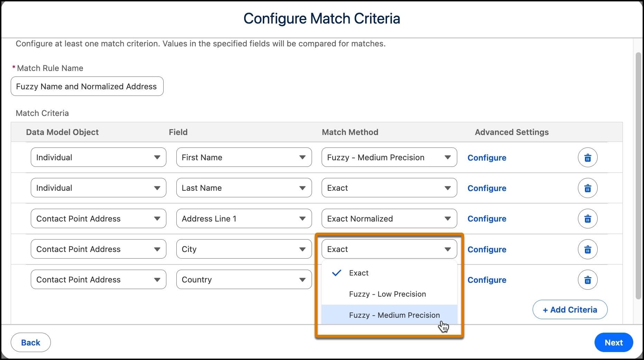Remove the Country criteria row
The width and height of the screenshot is (644, 360).
tap(588, 280)
